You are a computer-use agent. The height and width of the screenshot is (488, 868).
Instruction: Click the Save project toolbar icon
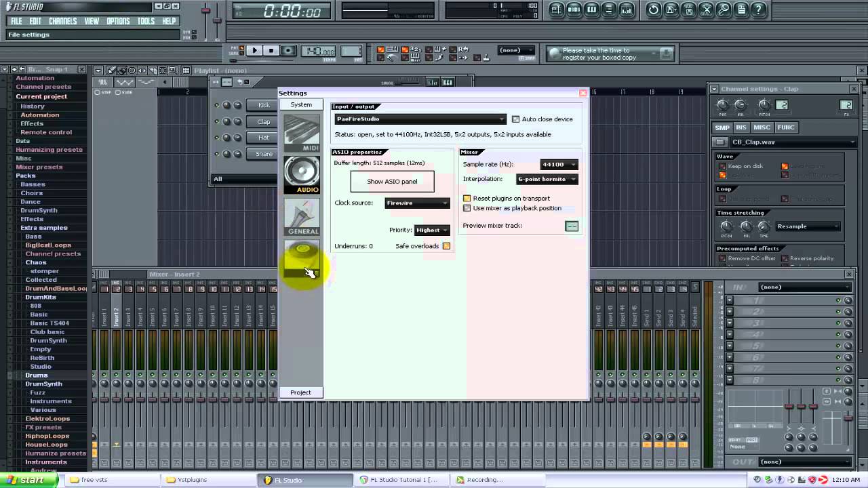coord(671,9)
